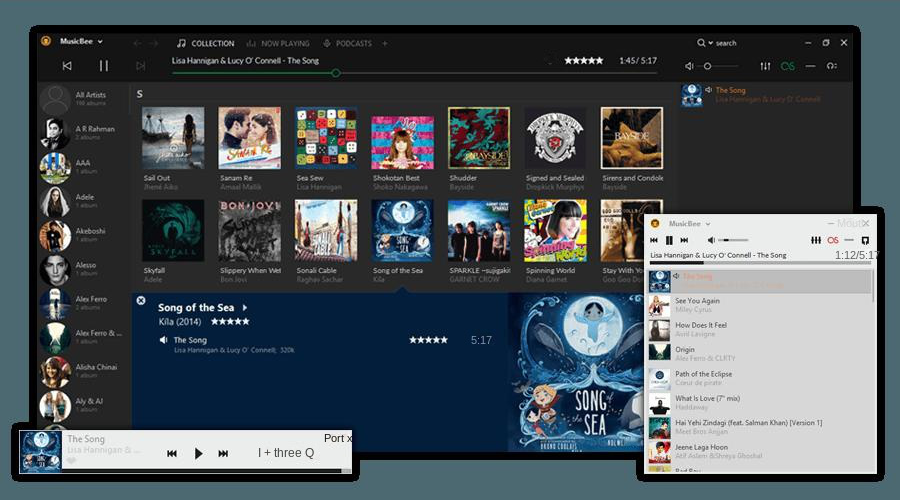Expand the Song of the Sea album arrow
900x500 pixels.
[x=244, y=308]
